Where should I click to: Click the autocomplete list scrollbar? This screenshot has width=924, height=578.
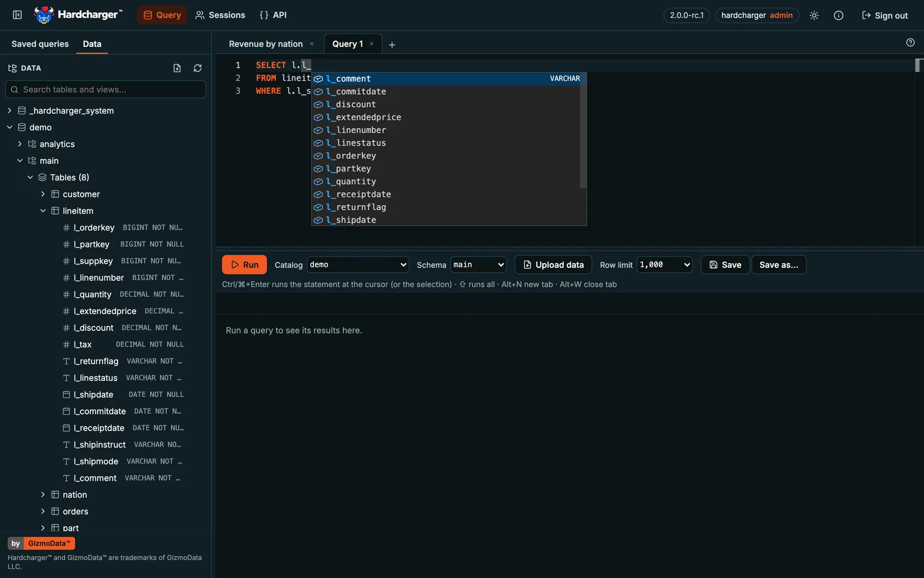point(583,130)
